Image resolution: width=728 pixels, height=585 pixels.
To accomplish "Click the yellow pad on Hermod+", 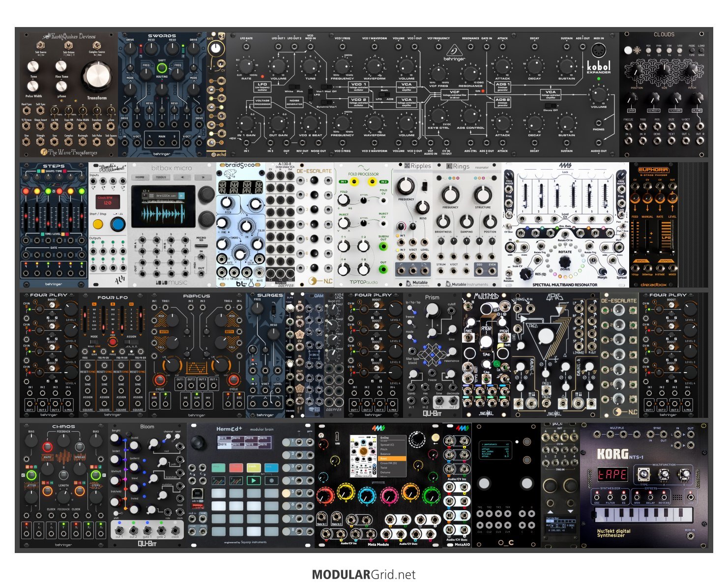I will pos(254,467).
